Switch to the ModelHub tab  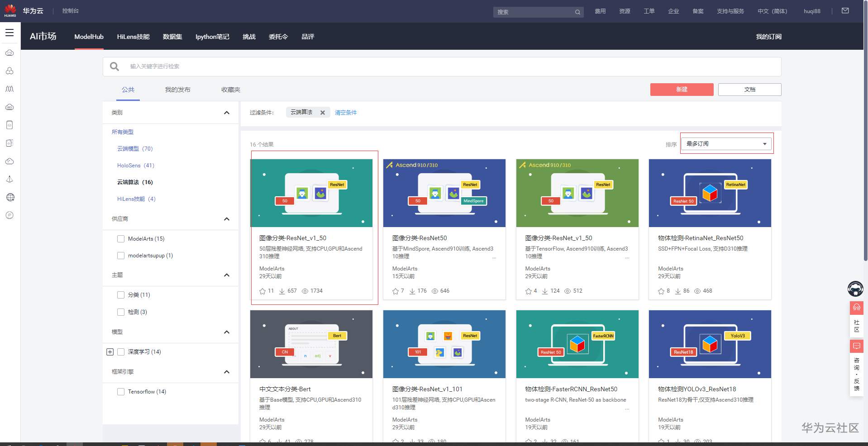click(89, 37)
